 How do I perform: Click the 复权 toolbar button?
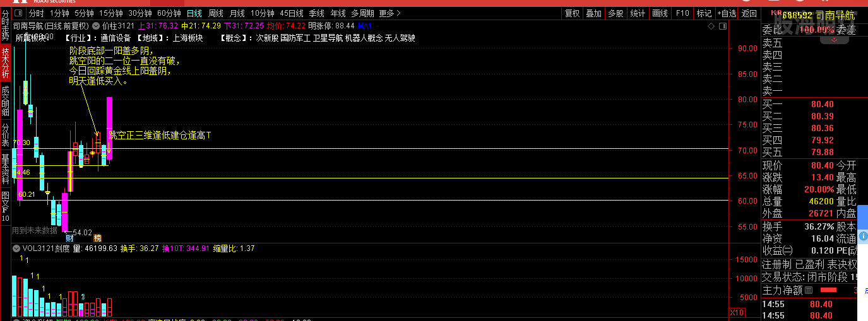pos(572,13)
